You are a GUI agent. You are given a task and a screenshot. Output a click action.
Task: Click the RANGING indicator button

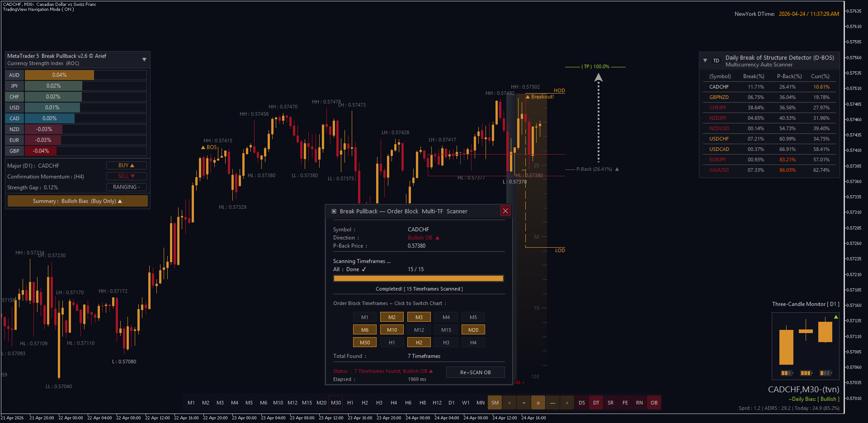pyautogui.click(x=127, y=187)
